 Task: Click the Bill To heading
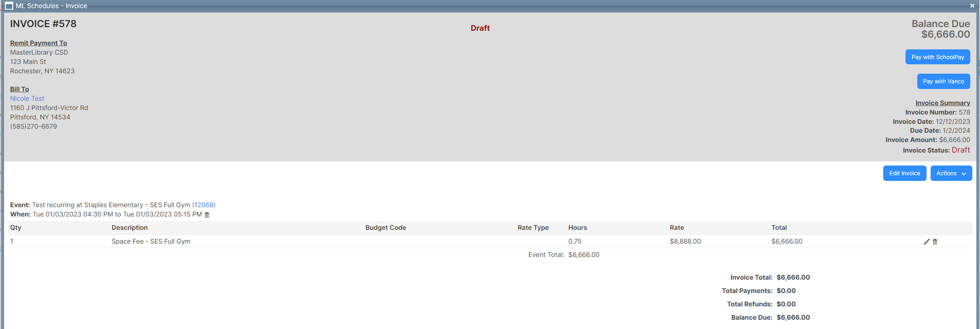(x=19, y=89)
